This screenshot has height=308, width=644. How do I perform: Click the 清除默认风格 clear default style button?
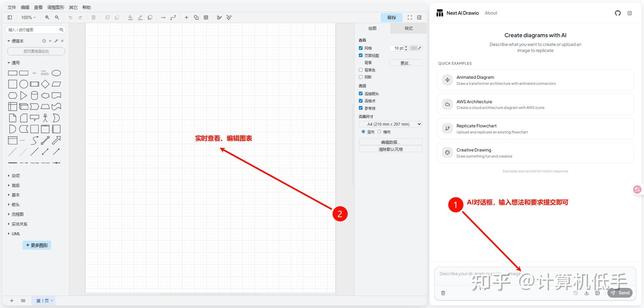(x=390, y=149)
